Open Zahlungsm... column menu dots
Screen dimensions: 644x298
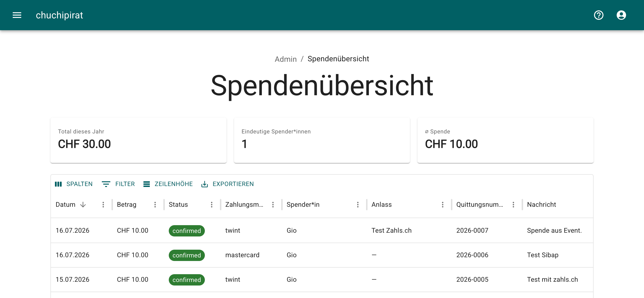tap(273, 205)
